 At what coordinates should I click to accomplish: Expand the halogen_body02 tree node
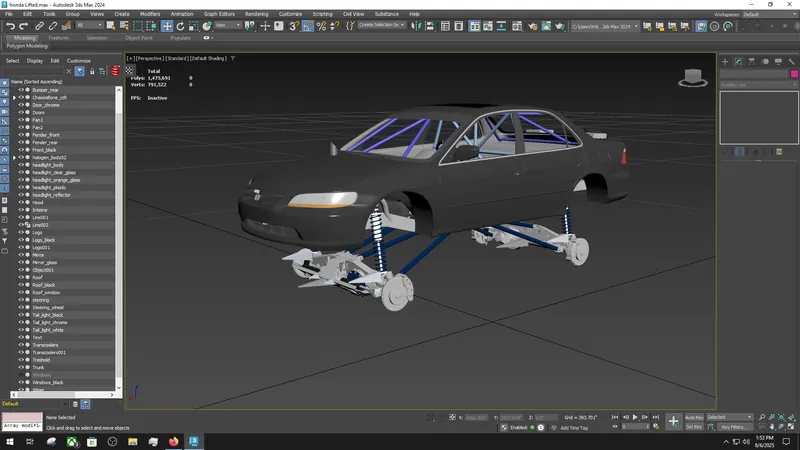point(14,158)
